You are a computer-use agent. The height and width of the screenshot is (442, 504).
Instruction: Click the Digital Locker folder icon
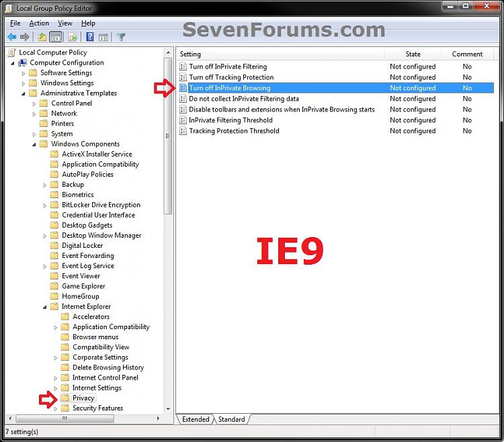pyautogui.click(x=54, y=245)
